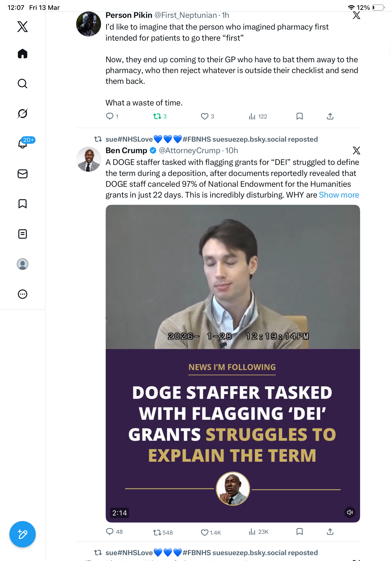Open the profile avatar in sidebar
Viewport: 392px width, 561px height.
pyautogui.click(x=23, y=264)
